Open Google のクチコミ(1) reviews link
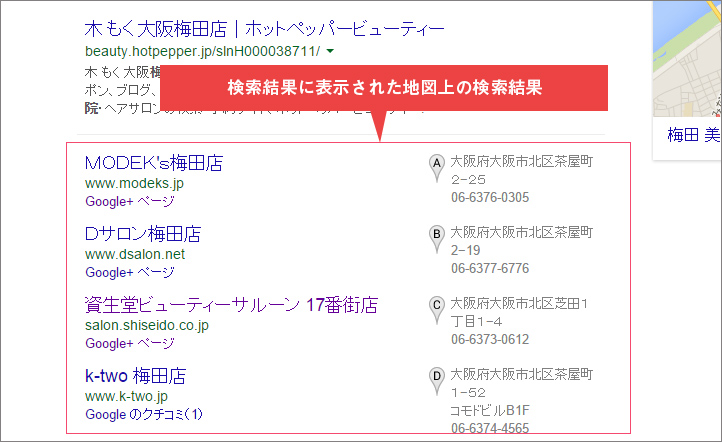Image resolution: width=722 pixels, height=442 pixels. pyautogui.click(x=144, y=414)
